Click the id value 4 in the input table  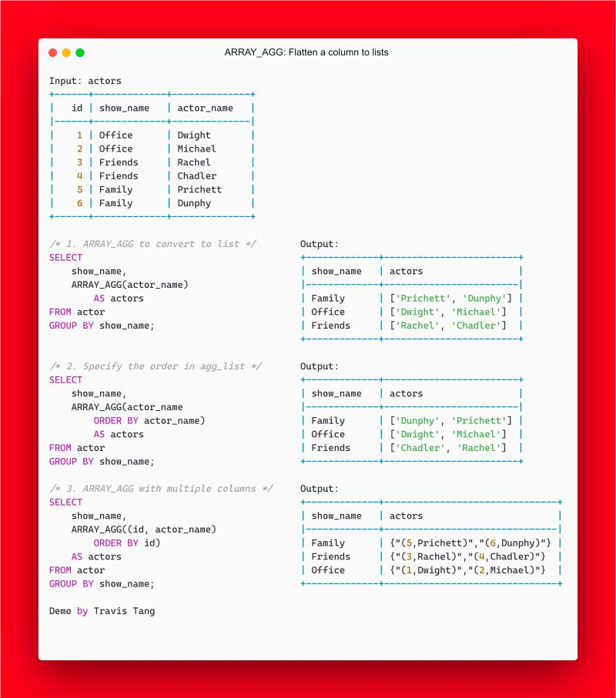[80, 175]
